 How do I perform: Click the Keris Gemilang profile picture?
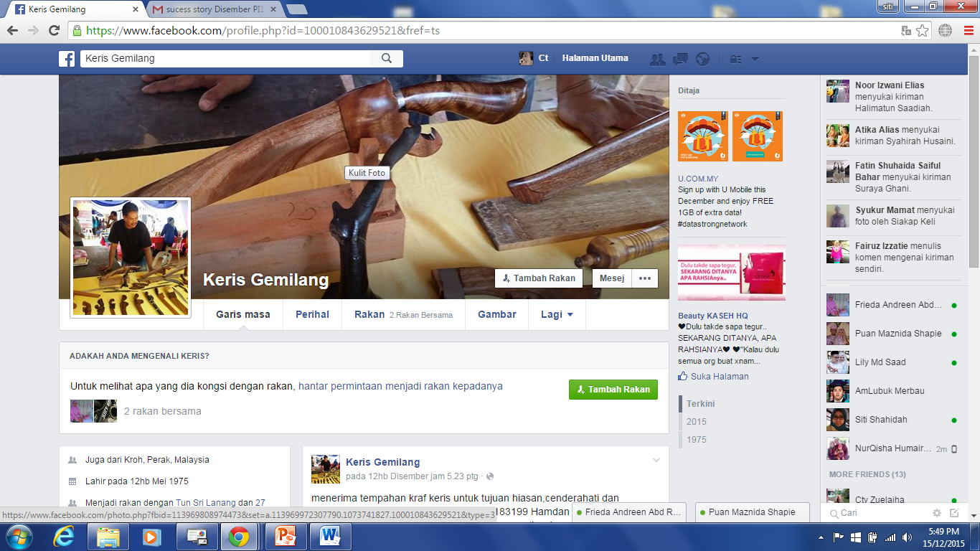pyautogui.click(x=131, y=258)
